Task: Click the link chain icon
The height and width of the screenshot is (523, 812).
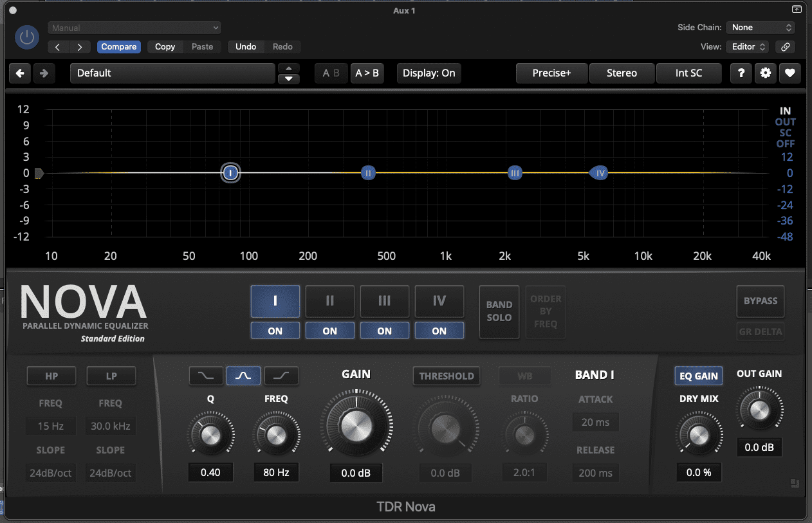Action: (x=785, y=47)
